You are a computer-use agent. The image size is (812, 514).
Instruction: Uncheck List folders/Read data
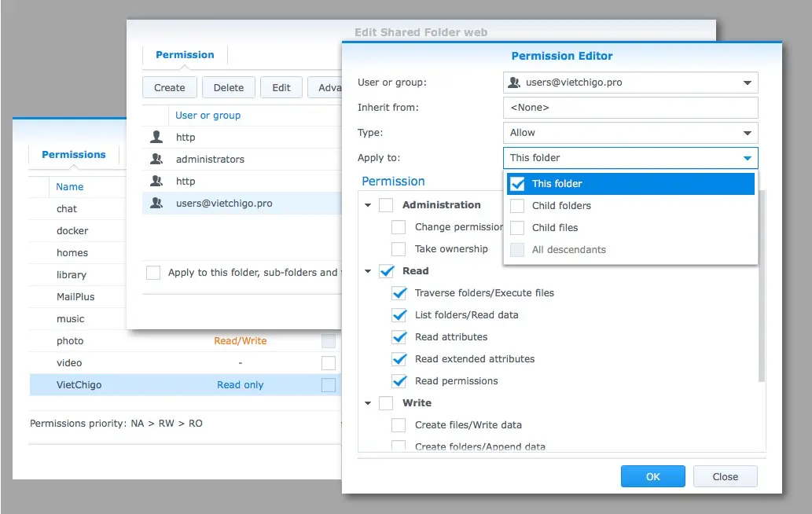point(399,314)
